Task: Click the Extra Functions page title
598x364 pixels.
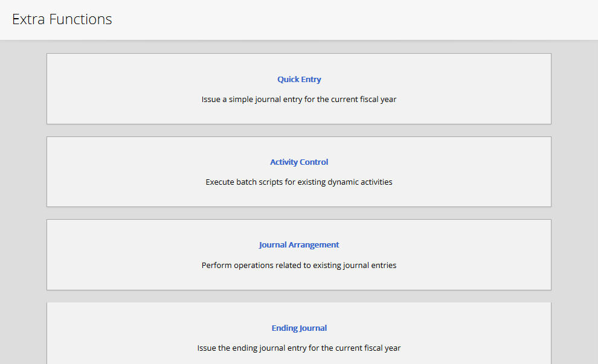Action: [x=62, y=19]
